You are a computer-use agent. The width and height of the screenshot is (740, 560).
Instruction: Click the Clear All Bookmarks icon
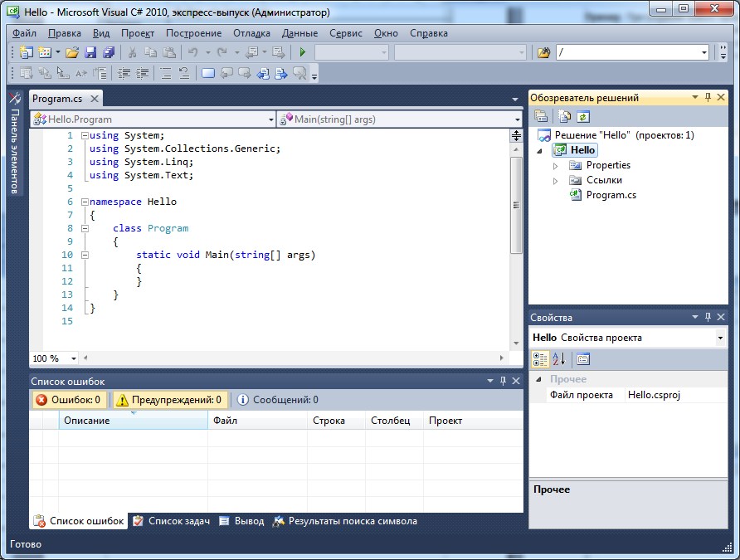299,73
